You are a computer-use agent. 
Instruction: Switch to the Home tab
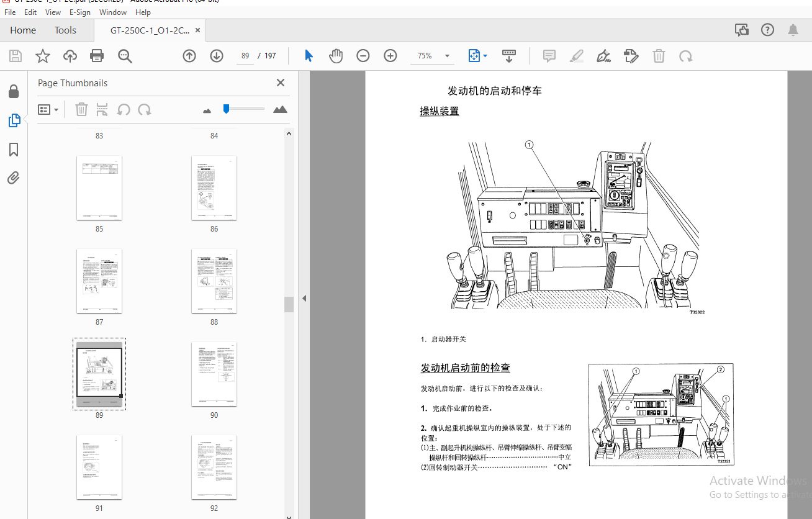[x=23, y=30]
